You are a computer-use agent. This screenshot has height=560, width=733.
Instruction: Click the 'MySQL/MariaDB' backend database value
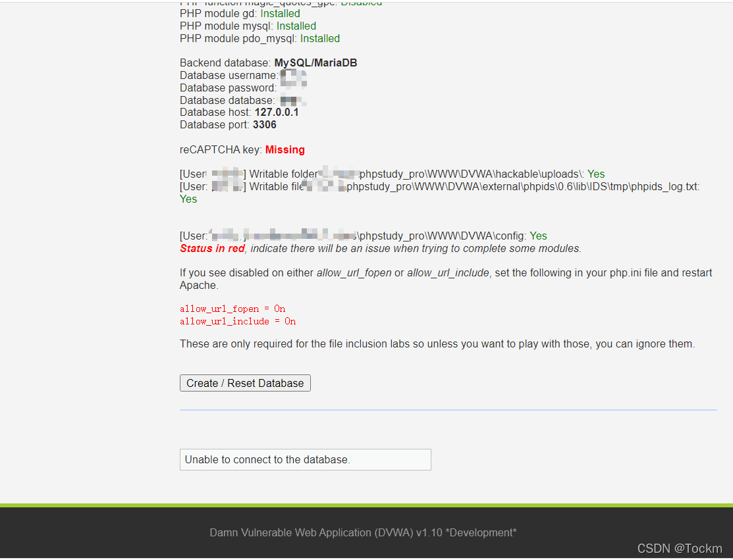tap(315, 63)
